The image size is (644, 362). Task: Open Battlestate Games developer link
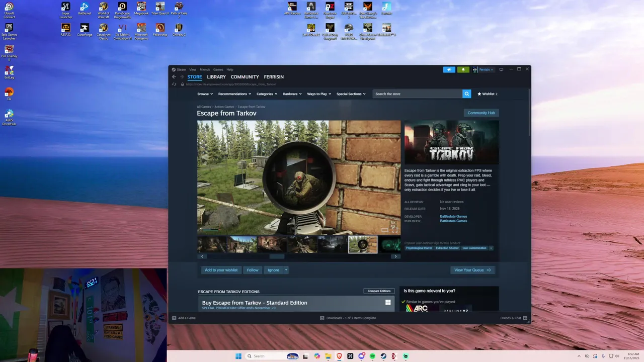click(x=453, y=216)
